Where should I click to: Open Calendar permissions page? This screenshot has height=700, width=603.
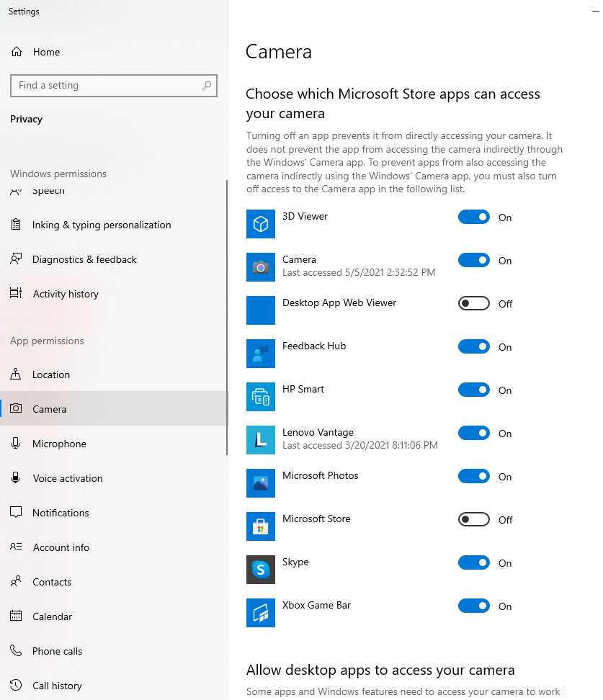[114, 616]
